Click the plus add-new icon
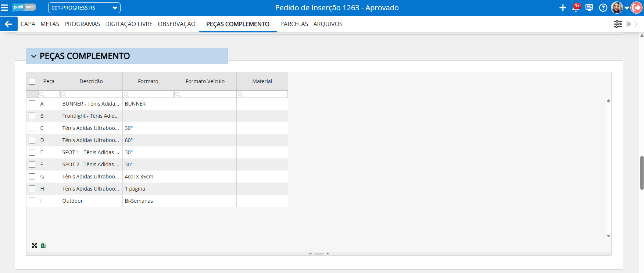The image size is (644, 273). [562, 8]
